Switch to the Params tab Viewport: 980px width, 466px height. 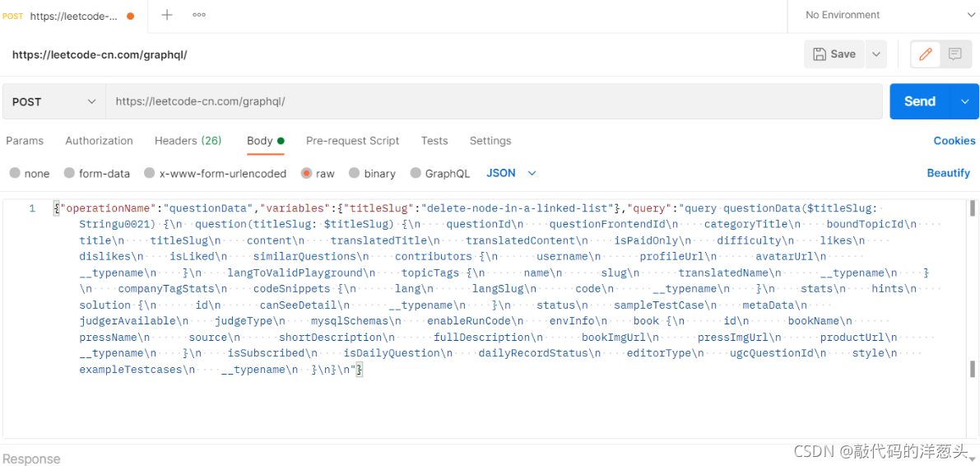[x=25, y=141]
